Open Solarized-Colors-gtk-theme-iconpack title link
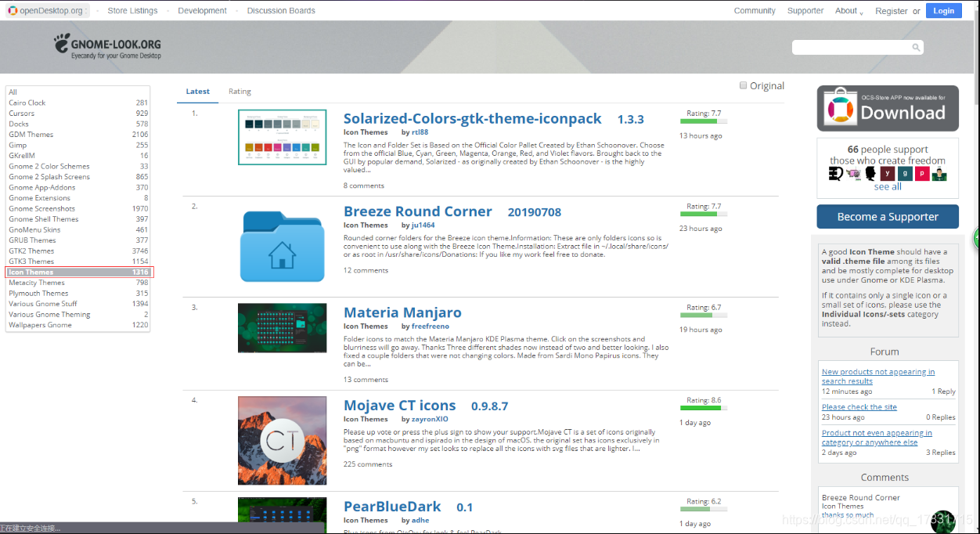This screenshot has height=534, width=980. tap(472, 118)
